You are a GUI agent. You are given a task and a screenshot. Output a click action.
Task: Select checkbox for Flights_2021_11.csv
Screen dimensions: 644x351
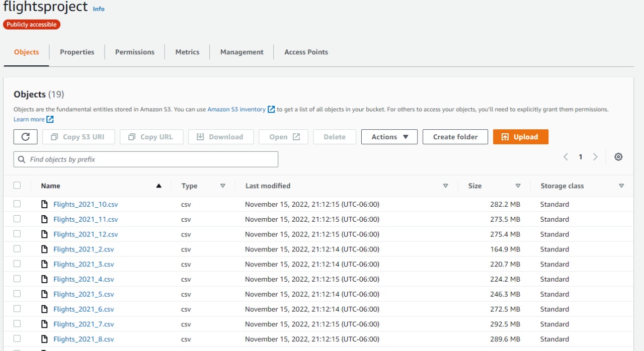coord(17,219)
